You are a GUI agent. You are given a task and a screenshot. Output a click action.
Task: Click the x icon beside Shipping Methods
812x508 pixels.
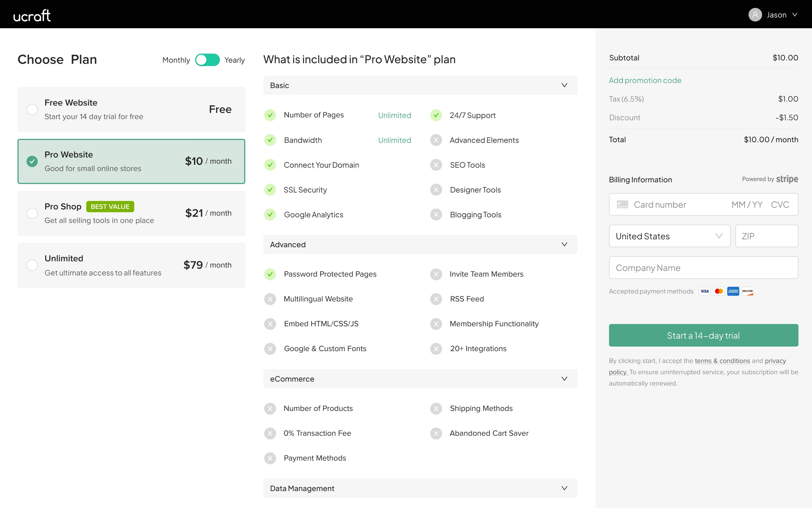point(436,409)
